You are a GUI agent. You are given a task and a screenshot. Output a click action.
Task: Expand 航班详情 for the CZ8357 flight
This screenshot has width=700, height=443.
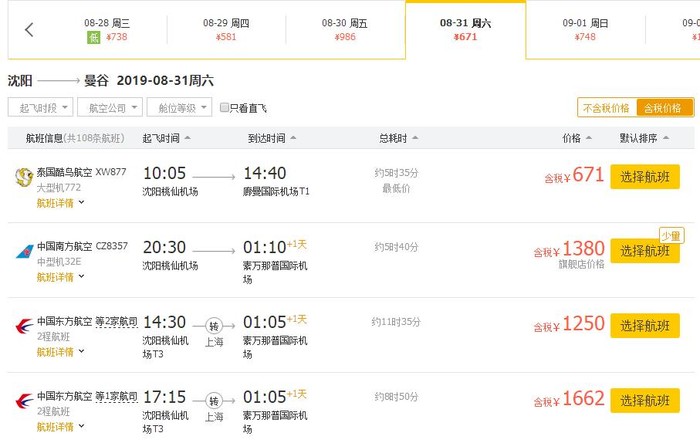pyautogui.click(x=60, y=277)
